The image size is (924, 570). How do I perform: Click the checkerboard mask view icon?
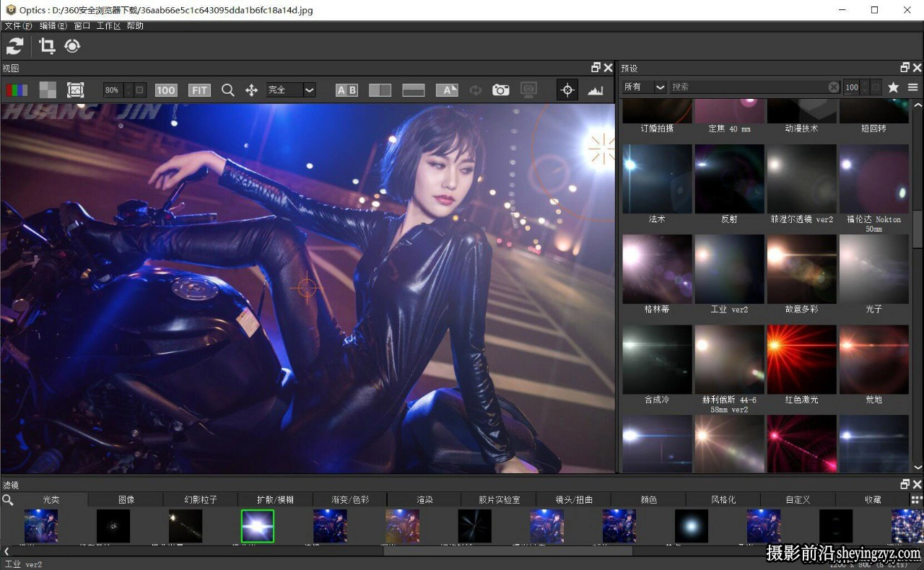[48, 90]
